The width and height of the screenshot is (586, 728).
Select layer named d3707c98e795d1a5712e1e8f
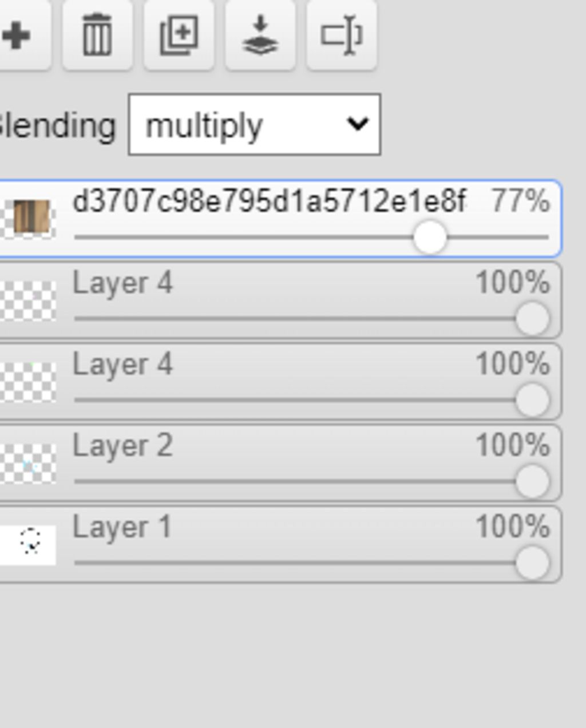coord(269,202)
